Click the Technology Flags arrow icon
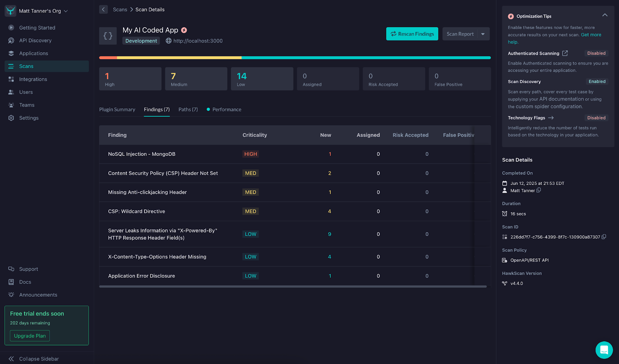This screenshot has width=619, height=364. [551, 118]
